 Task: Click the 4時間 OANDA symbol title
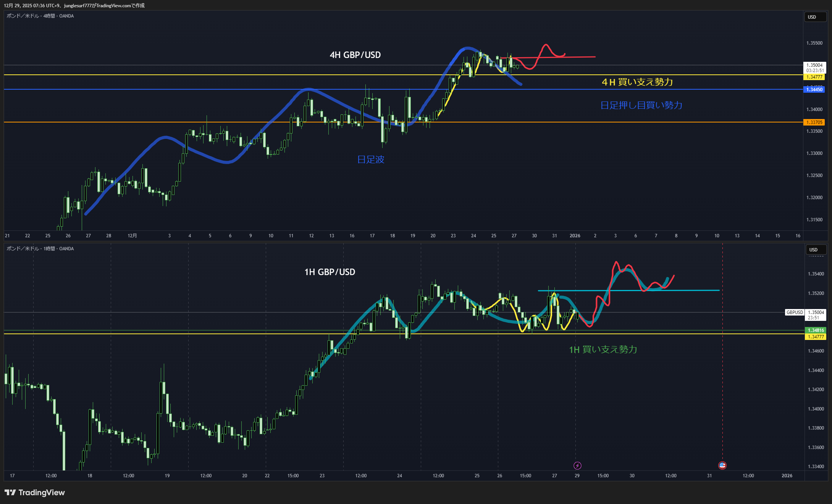pos(40,16)
